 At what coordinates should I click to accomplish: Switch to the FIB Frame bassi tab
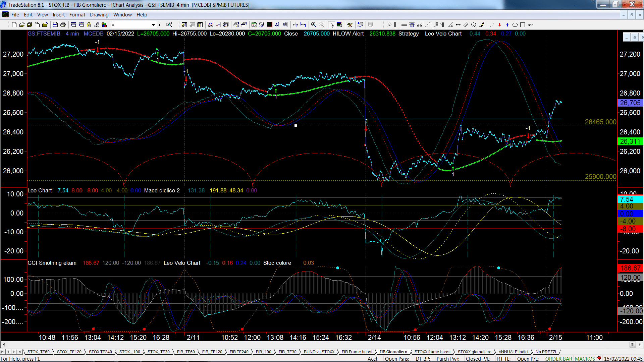click(357, 352)
